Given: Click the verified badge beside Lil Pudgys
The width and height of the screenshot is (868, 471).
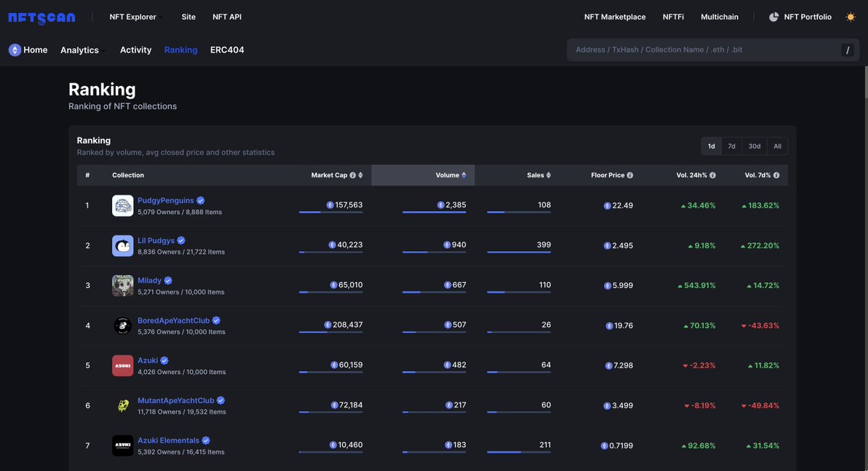Looking at the screenshot, I should 182,240.
